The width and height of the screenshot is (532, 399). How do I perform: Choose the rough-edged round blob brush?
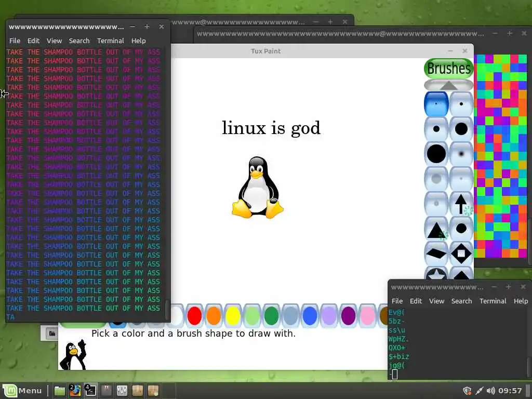point(461,229)
